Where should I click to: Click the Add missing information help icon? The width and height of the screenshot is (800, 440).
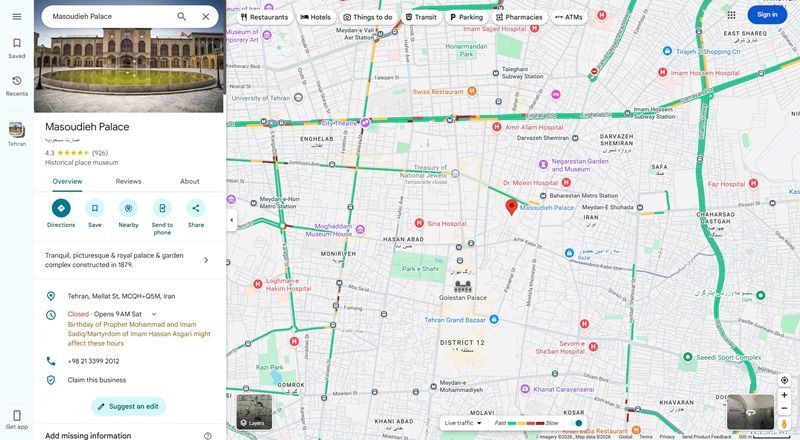point(208,436)
